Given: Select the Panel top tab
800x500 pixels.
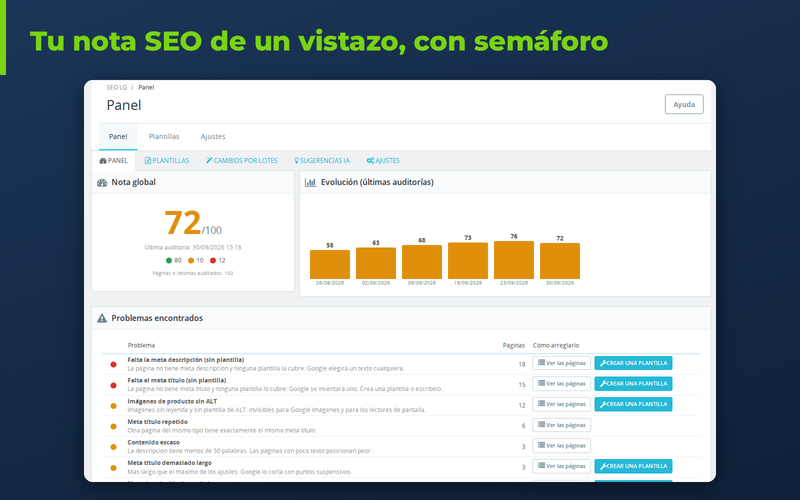Looking at the screenshot, I should point(118,136).
